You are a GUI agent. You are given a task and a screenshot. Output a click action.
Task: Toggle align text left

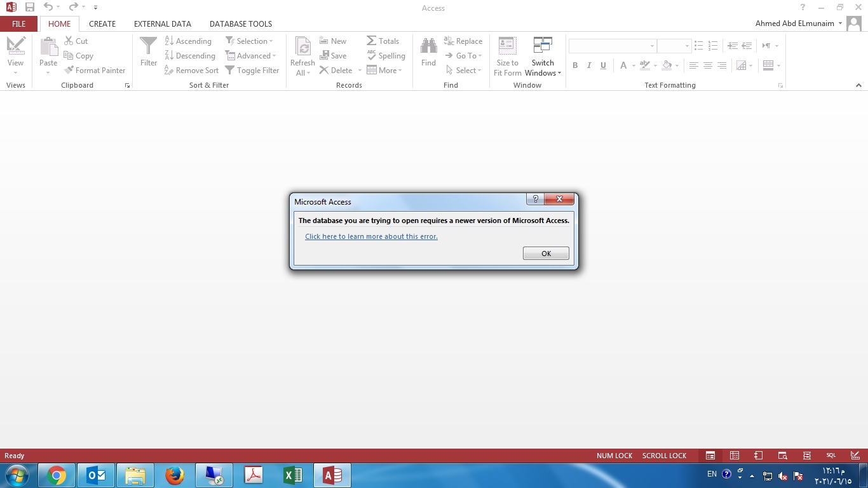tap(693, 65)
